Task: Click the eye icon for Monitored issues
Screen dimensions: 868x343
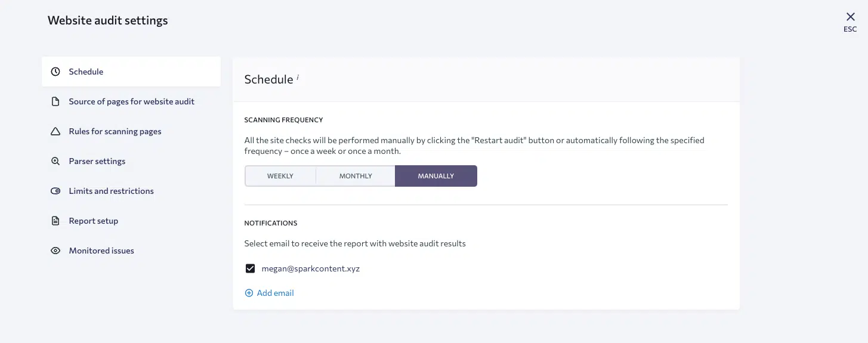Action: tap(55, 251)
